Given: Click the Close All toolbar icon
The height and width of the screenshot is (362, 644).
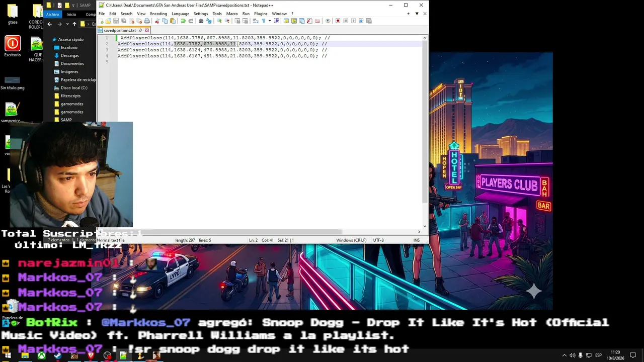Looking at the screenshot, I should tap(139, 21).
